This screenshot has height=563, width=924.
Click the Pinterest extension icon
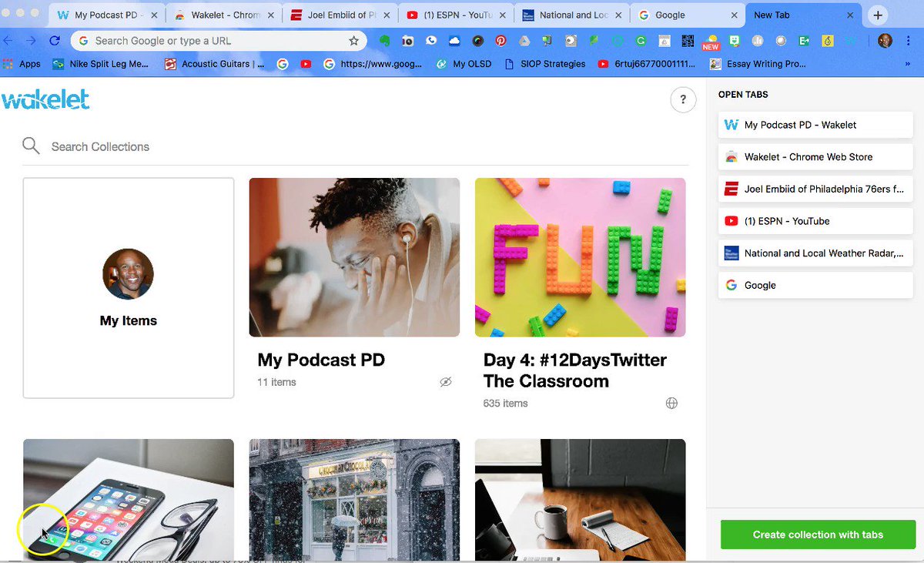pos(501,41)
